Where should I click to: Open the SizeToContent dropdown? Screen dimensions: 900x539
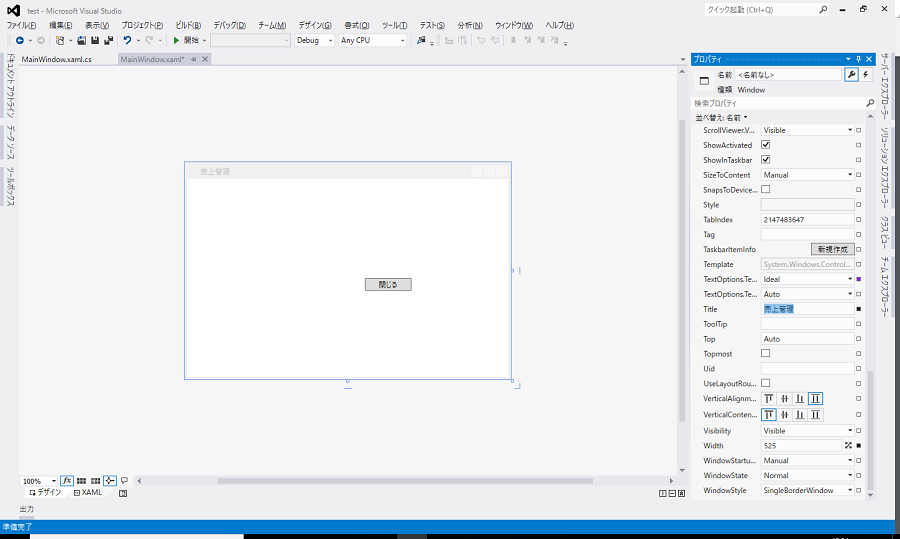click(807, 175)
